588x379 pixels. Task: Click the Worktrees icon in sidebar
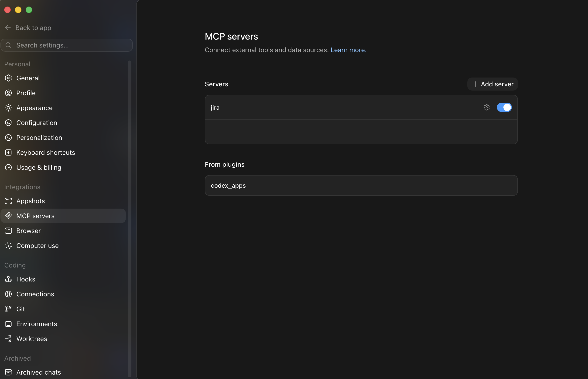coord(8,339)
